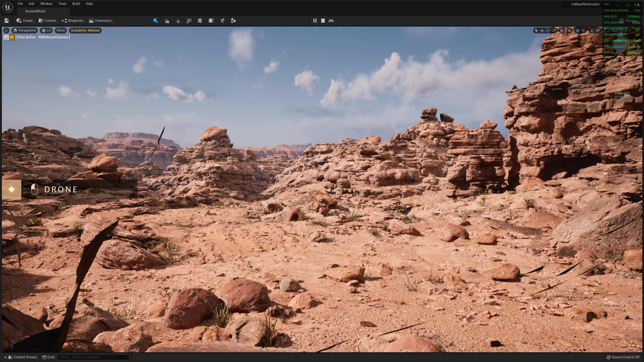Select Brush Editing mode icon
Screen dimensions: 644x362
tap(211, 21)
